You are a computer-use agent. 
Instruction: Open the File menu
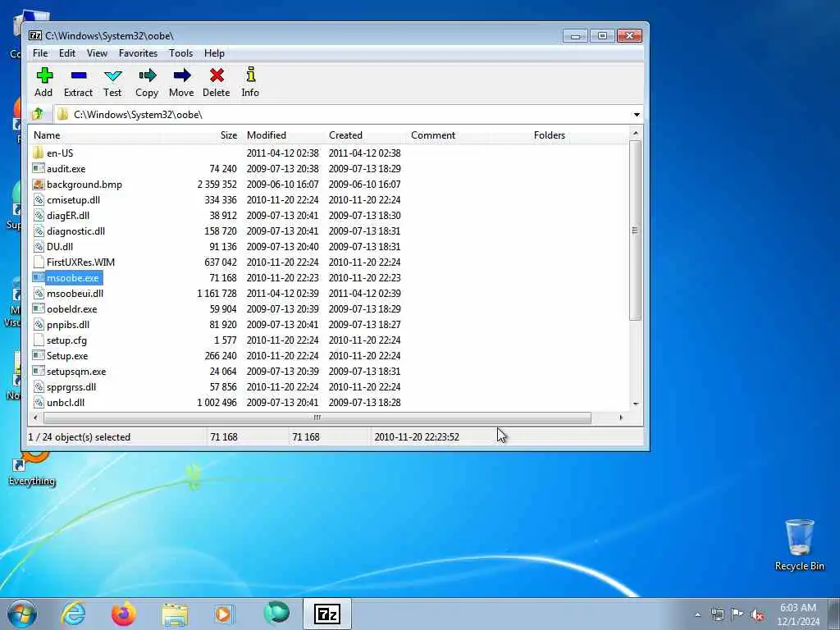click(40, 53)
